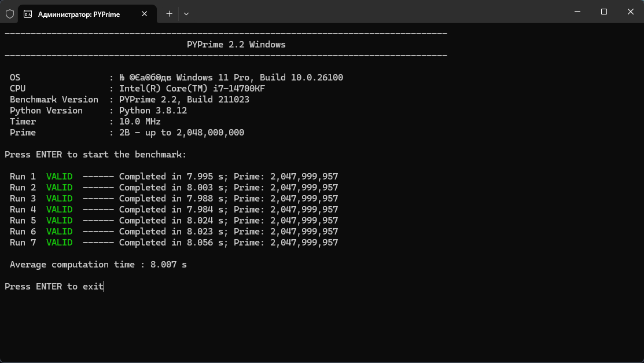This screenshot has height=363, width=644.
Task: Click the Intel Core i7-14700KF CPU text
Action: pyautogui.click(x=192, y=89)
